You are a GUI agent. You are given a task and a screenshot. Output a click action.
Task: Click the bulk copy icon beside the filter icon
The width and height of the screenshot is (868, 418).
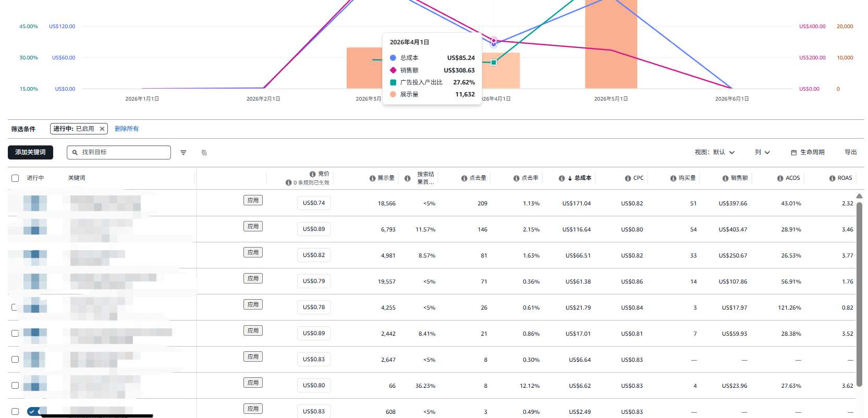(x=204, y=153)
